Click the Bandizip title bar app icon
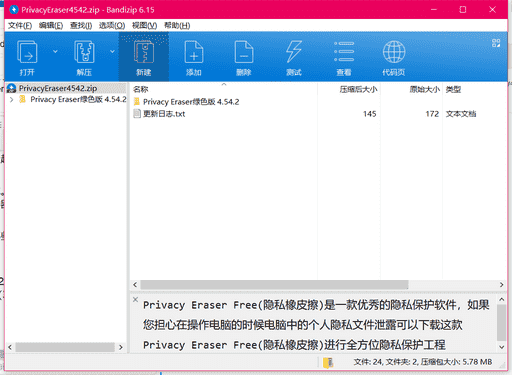512x375 pixels. coord(14,10)
